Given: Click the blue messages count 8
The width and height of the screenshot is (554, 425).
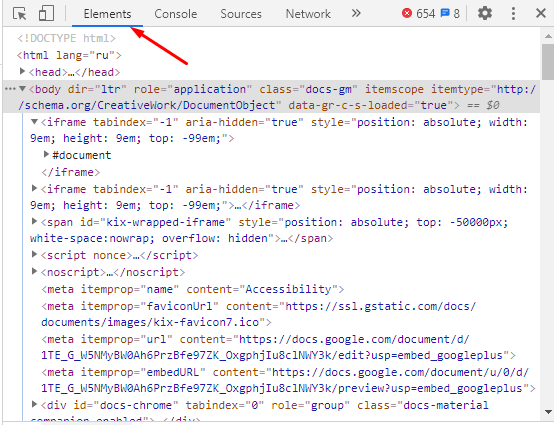Looking at the screenshot, I should click(x=450, y=13).
